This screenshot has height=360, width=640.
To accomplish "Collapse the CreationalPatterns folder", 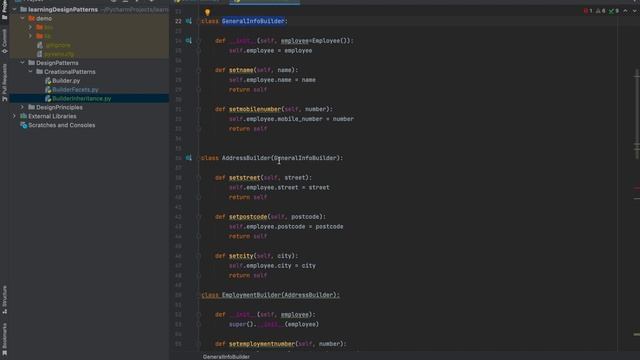I will point(31,72).
